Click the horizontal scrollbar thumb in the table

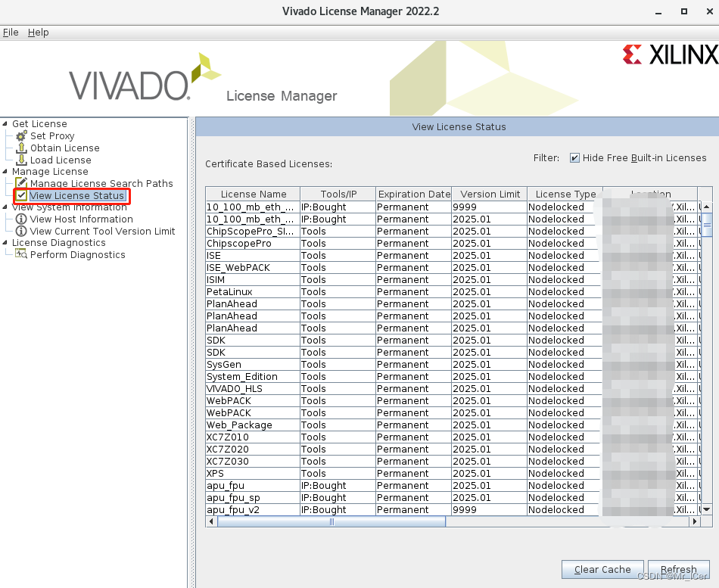(331, 521)
